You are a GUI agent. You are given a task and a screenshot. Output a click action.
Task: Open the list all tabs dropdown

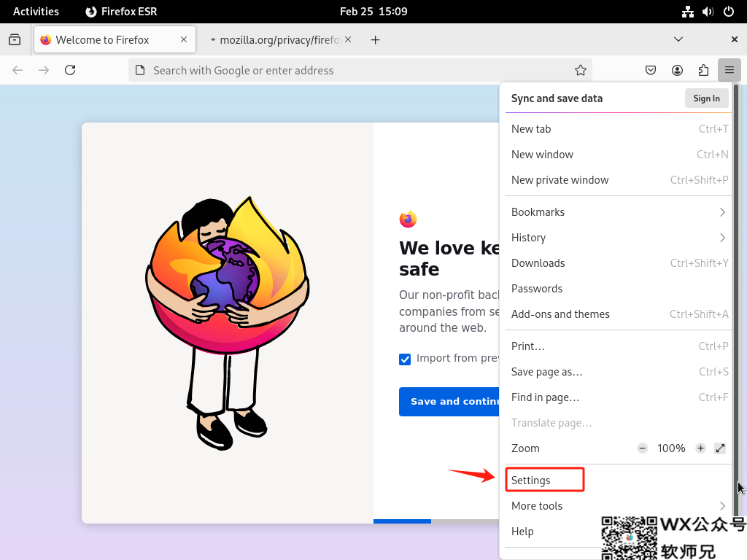tap(678, 39)
